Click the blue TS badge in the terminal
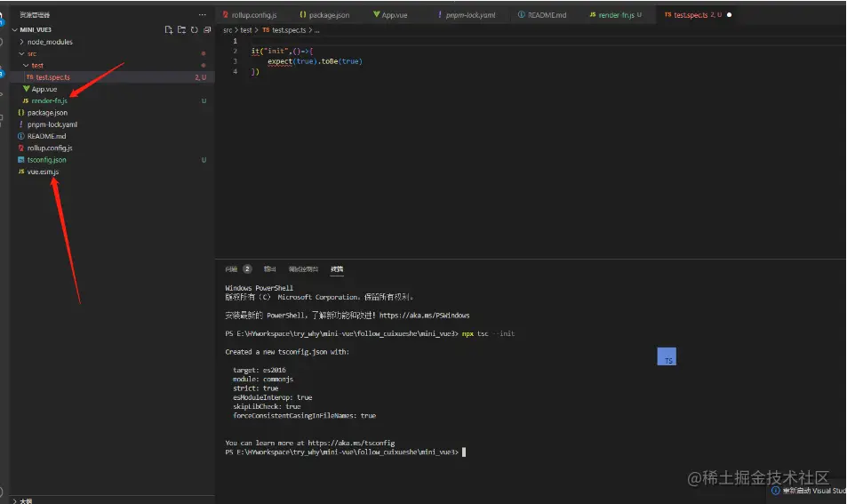This screenshot has height=504, width=847. click(x=667, y=356)
